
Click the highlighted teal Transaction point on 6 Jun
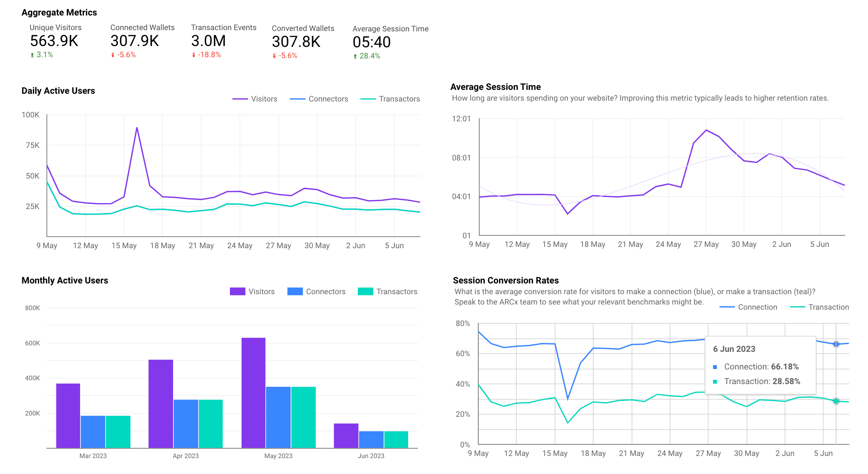tap(836, 401)
